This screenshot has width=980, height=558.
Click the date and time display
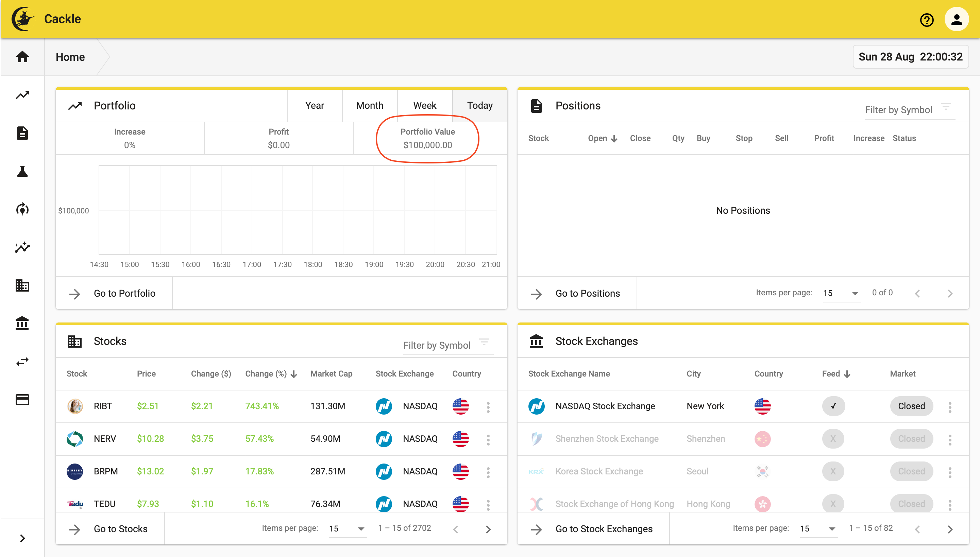tap(910, 57)
